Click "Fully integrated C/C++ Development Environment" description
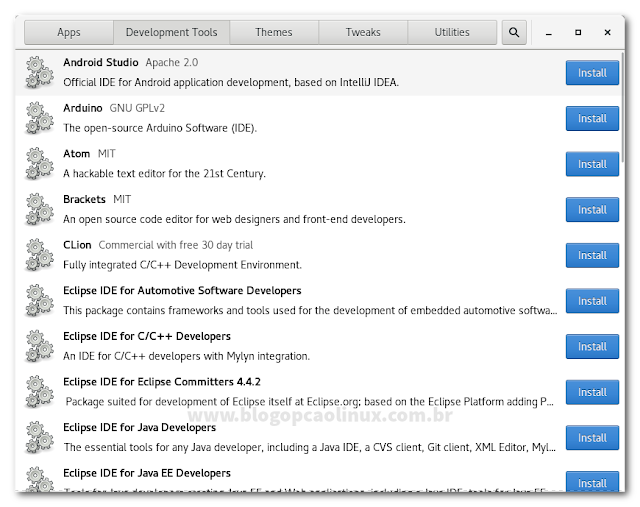The height and width of the screenshot is (507, 640). tap(182, 265)
